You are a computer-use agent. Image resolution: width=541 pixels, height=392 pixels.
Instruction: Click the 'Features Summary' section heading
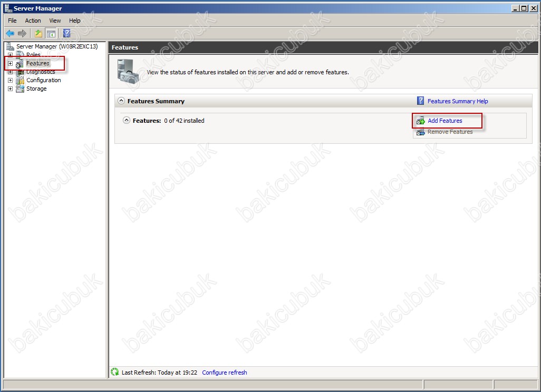[156, 101]
